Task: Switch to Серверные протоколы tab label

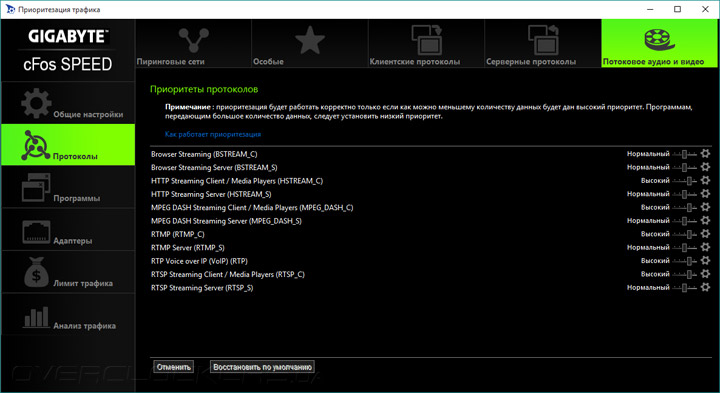Action: [531, 62]
